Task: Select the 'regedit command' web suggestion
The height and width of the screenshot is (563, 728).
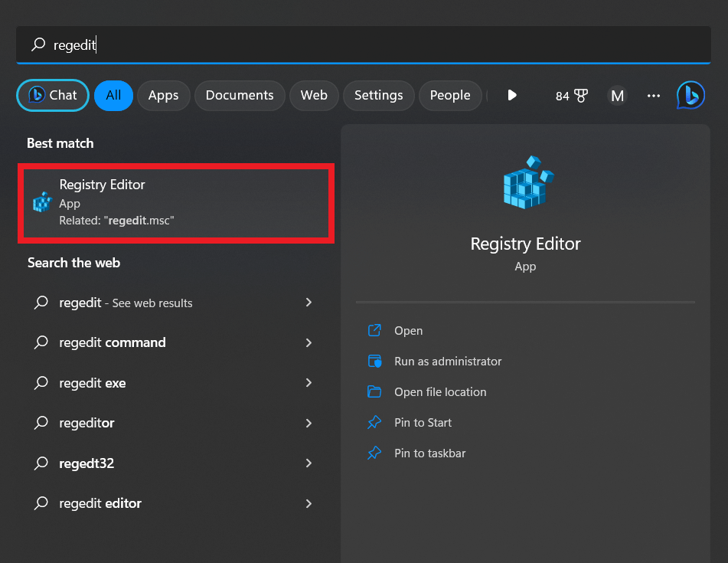Action: 173,342
